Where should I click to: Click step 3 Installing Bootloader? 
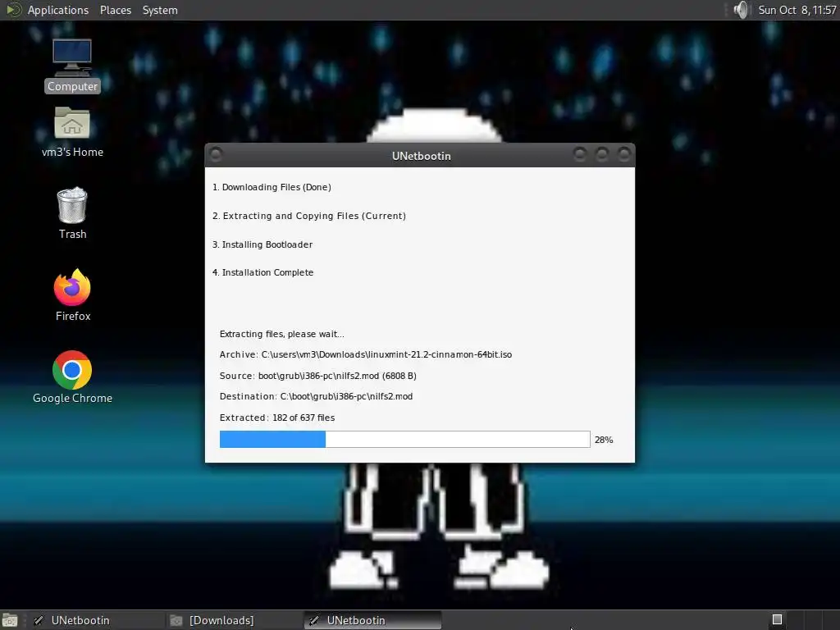point(262,244)
